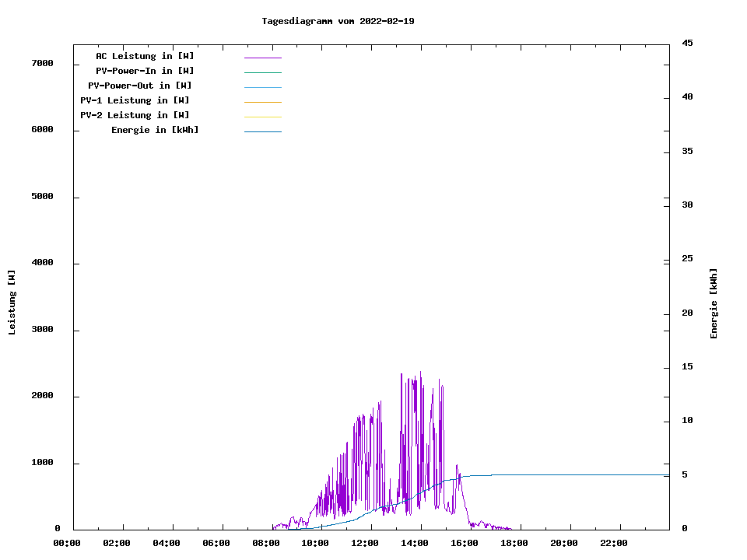This screenshot has width=747, height=560.
Task: Click the 45 value on energy axis
Action: tap(687, 43)
